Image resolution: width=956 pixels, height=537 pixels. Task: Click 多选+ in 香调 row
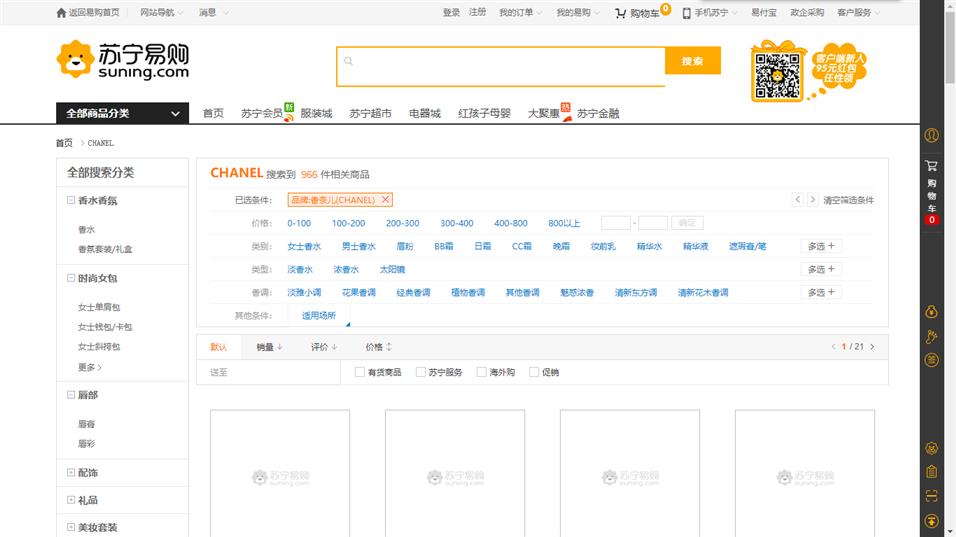coord(821,293)
